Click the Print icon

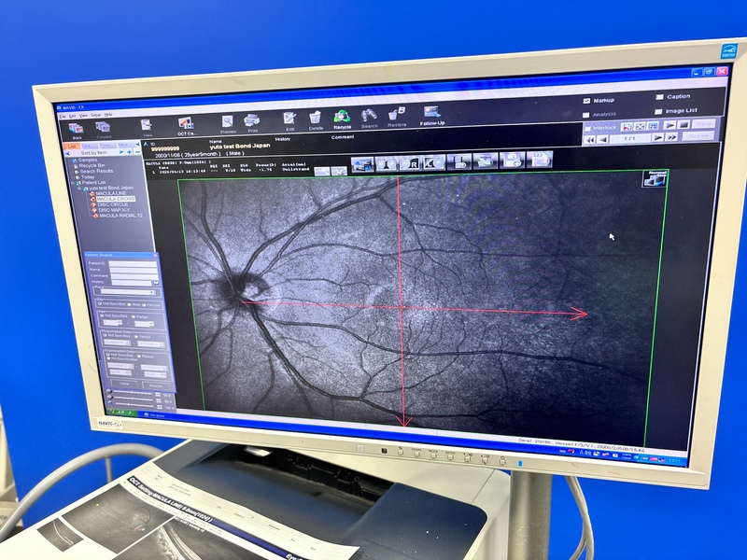click(251, 122)
